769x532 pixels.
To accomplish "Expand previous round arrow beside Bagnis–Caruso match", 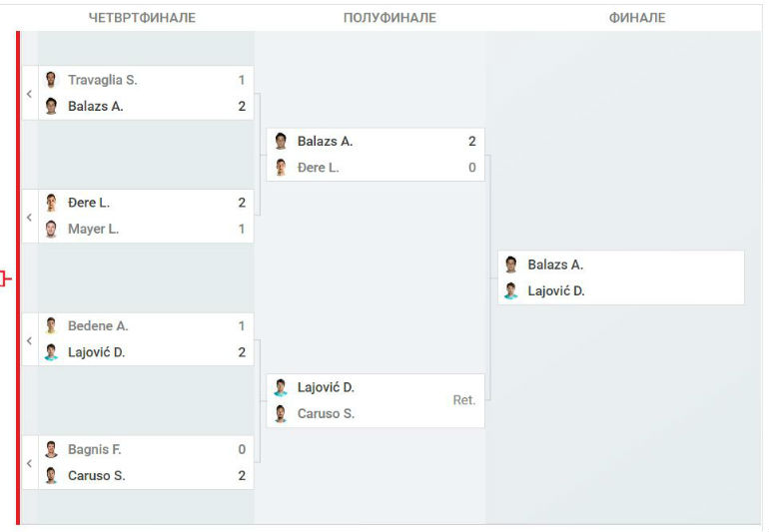I will (29, 463).
